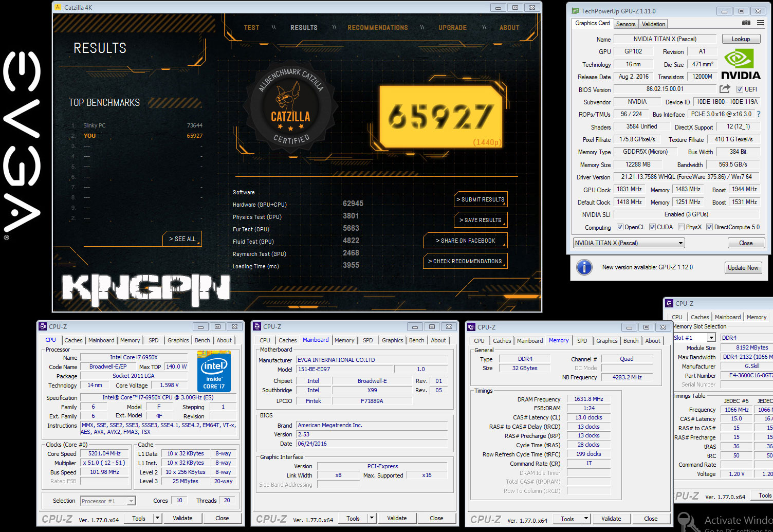This screenshot has height=532, width=773.
Task: Switch to SPD tab in the CPU-Z Mainboard tab window
Action: coord(368,340)
